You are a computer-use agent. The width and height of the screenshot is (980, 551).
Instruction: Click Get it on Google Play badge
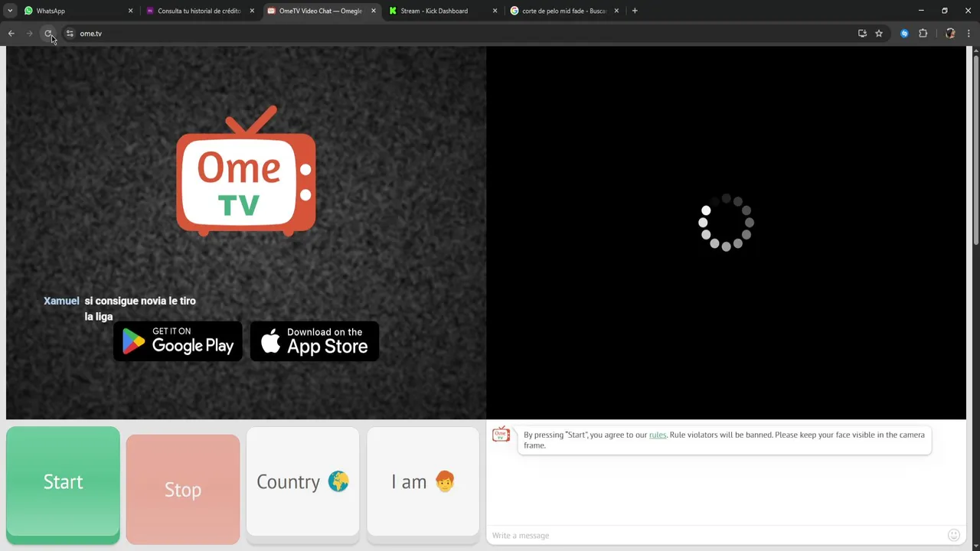coord(178,341)
